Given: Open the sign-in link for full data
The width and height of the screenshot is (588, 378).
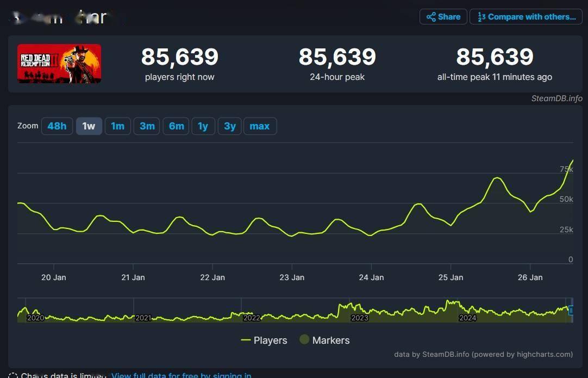Looking at the screenshot, I should [182, 375].
